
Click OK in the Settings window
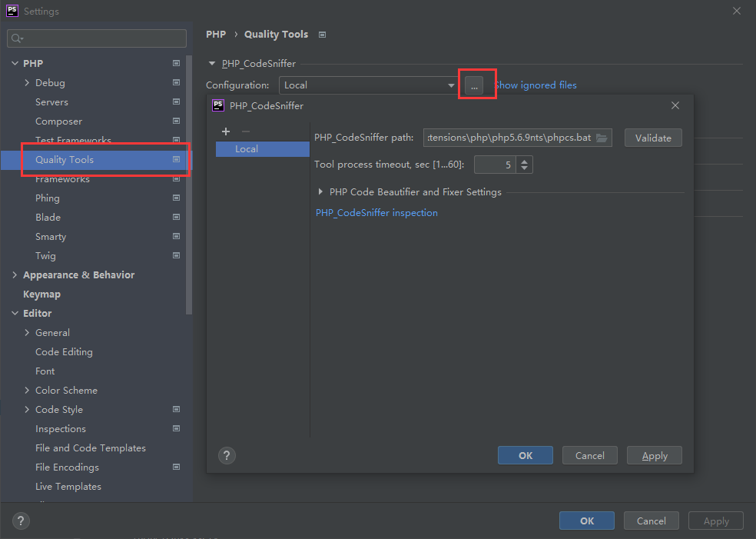[x=587, y=521]
